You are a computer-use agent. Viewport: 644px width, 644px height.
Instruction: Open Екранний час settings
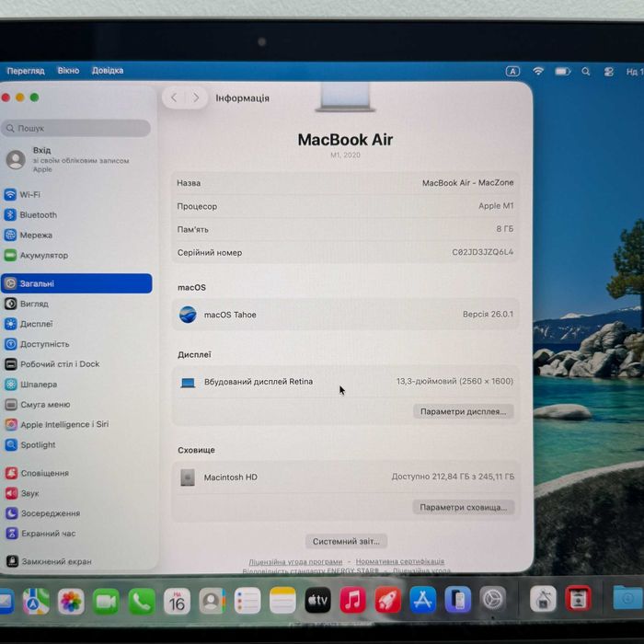[x=76, y=534]
